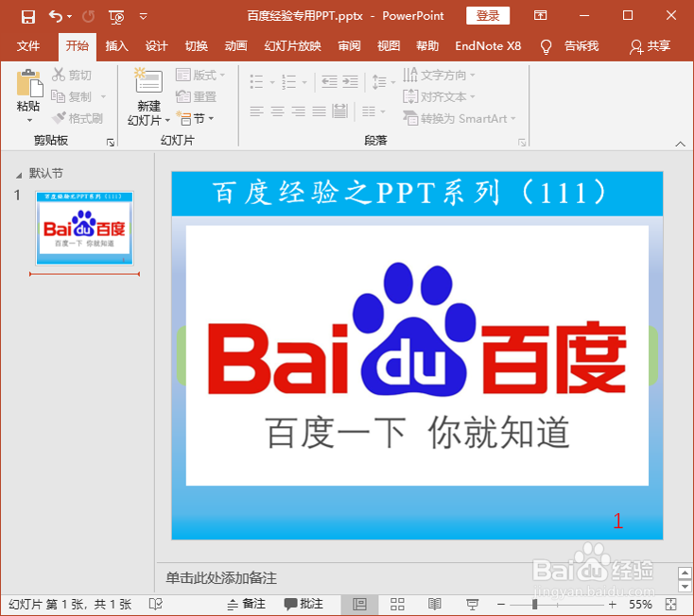Open the 文件 menu

28,46
